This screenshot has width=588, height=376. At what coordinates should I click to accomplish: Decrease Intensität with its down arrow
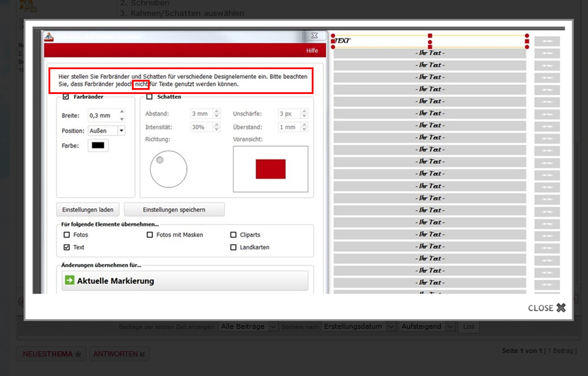217,130
